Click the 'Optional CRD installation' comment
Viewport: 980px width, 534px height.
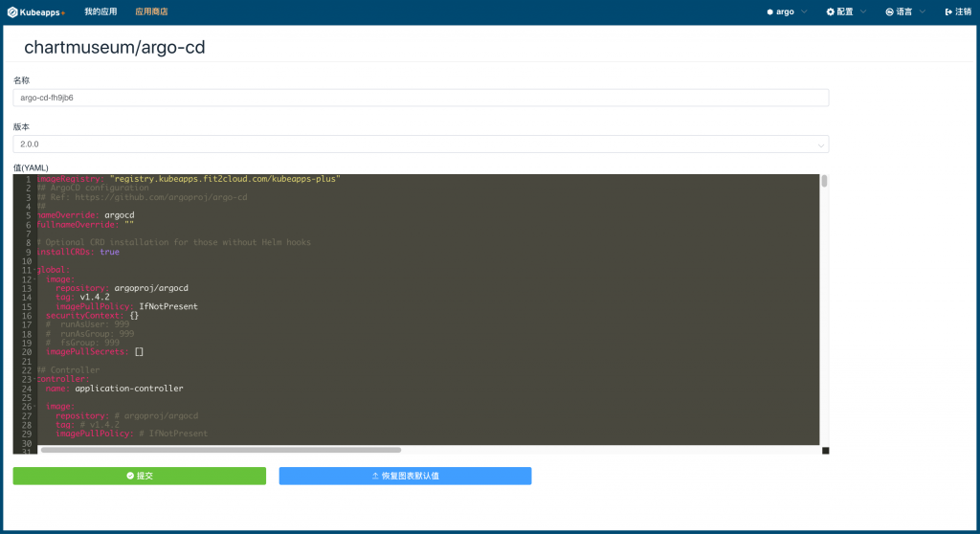tap(174, 242)
